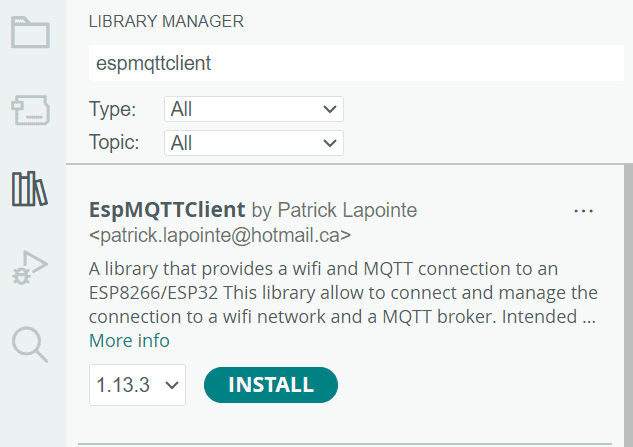Click the Library Manager books icon

point(30,188)
